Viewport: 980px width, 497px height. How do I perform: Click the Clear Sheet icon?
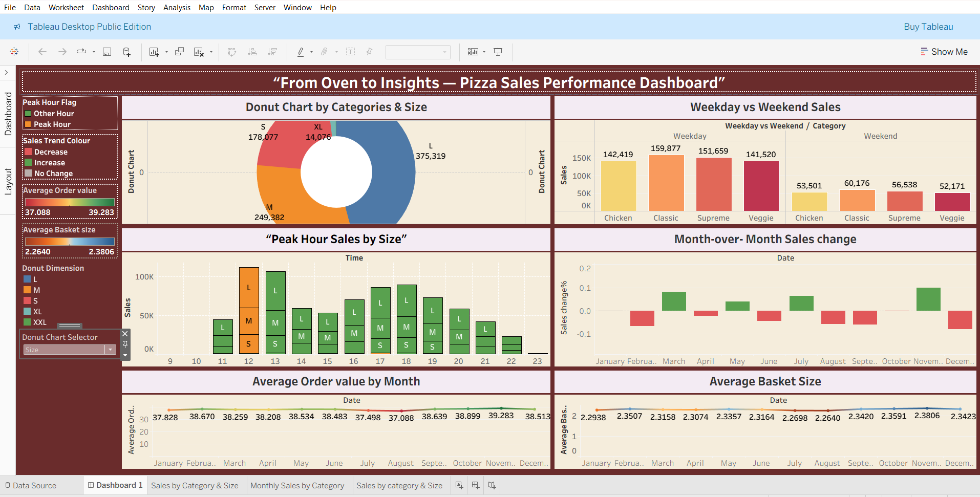pyautogui.click(x=199, y=52)
